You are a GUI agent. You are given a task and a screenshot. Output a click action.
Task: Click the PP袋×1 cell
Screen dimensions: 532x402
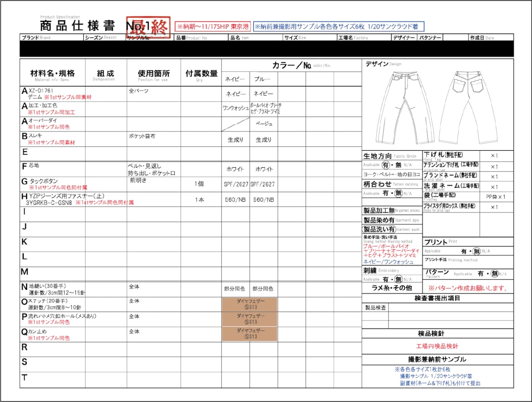pyautogui.click(x=496, y=197)
